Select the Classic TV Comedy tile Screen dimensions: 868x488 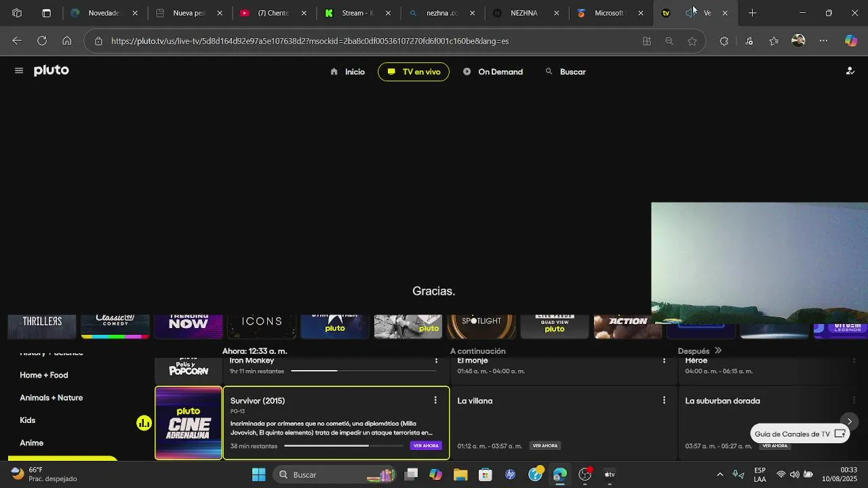115,327
